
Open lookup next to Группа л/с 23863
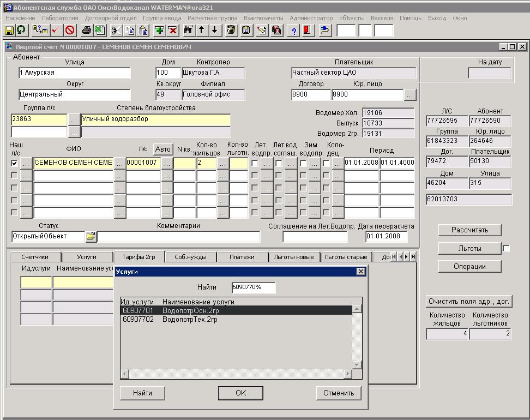74,119
